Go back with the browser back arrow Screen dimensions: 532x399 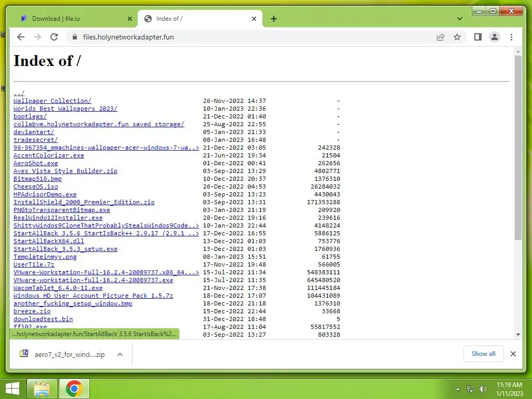pyautogui.click(x=21, y=37)
